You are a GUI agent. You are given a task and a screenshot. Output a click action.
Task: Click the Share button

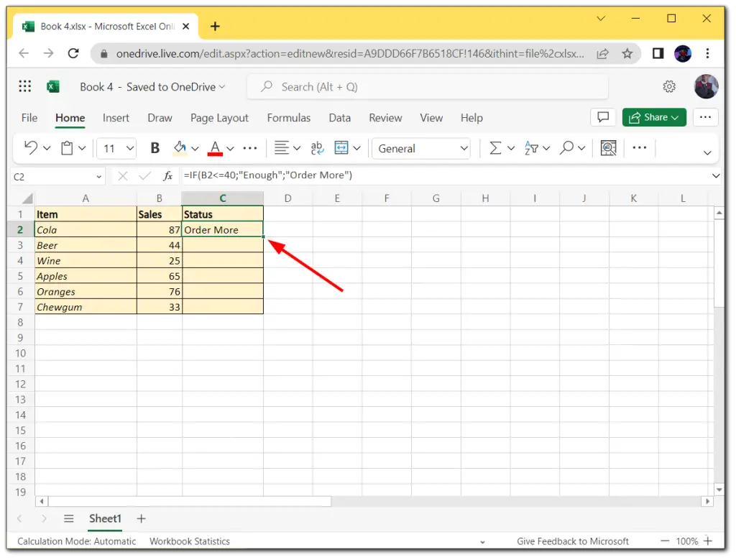[x=653, y=116]
